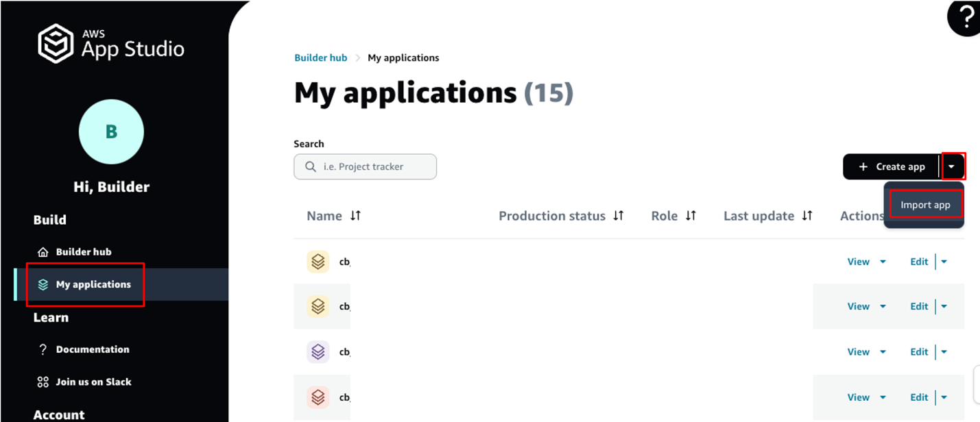Click the Last update column header
Image resolution: width=980 pixels, height=422 pixels.
tap(758, 216)
